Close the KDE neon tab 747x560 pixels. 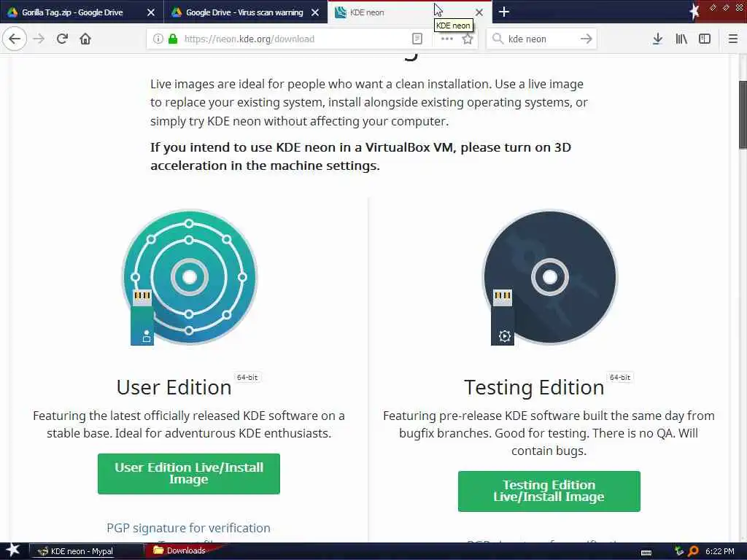coord(479,12)
